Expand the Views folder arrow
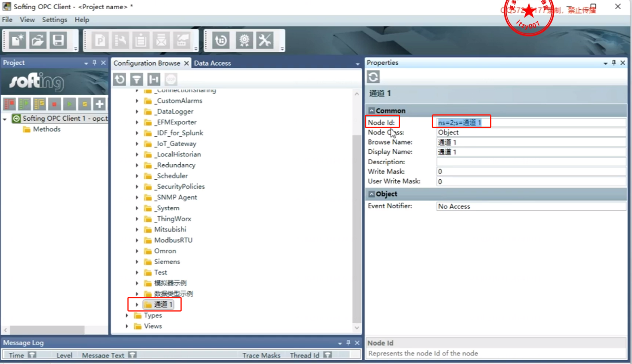The height and width of the screenshot is (364, 632). pyautogui.click(x=127, y=326)
